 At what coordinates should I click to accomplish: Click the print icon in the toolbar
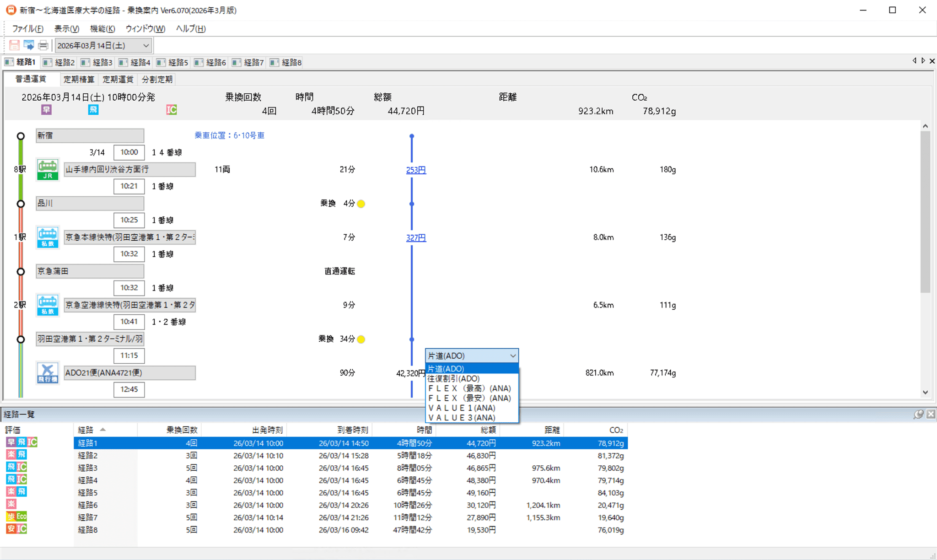pos(43,45)
